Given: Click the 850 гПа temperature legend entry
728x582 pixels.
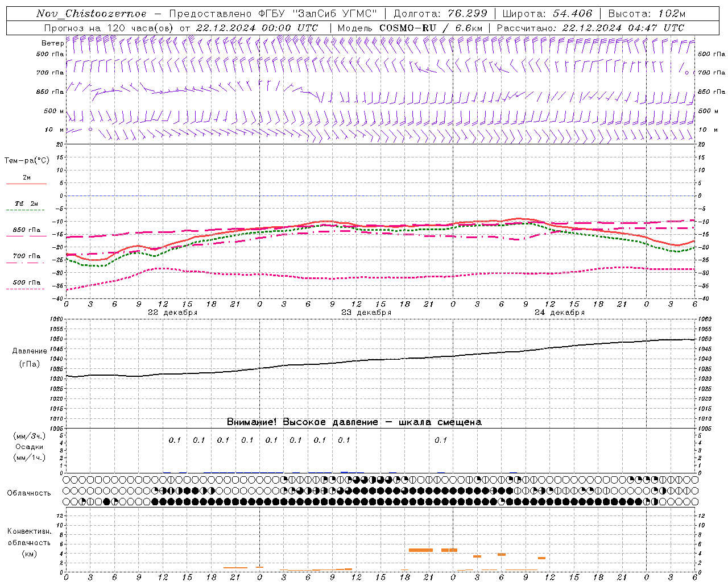Looking at the screenshot, I should (26, 230).
